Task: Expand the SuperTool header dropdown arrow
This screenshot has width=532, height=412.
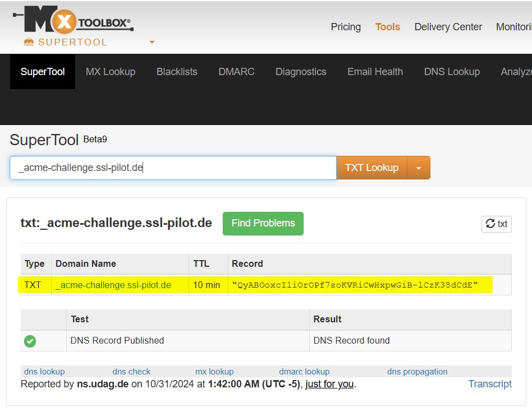Action: click(152, 43)
